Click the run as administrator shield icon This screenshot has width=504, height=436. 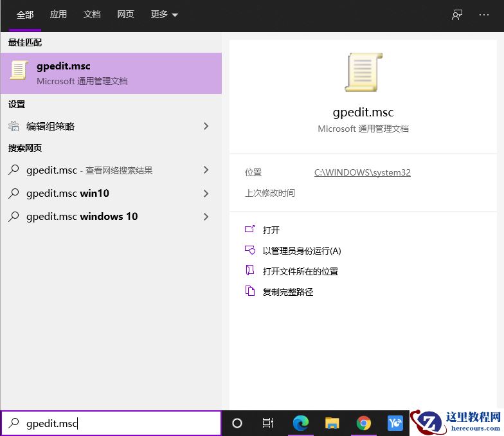pyautogui.click(x=249, y=250)
